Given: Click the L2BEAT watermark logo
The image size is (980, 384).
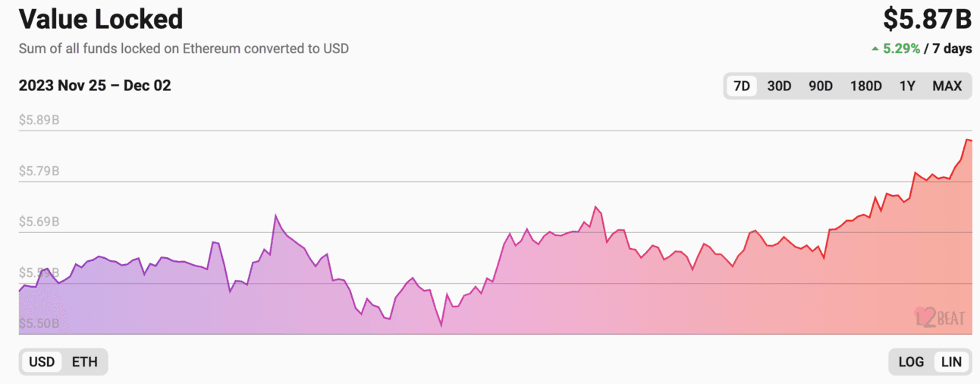Looking at the screenshot, I should (939, 316).
